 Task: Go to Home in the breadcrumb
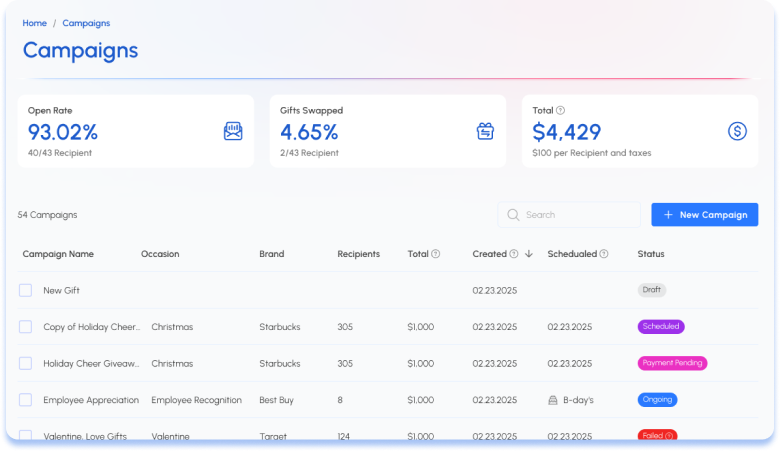(35, 23)
